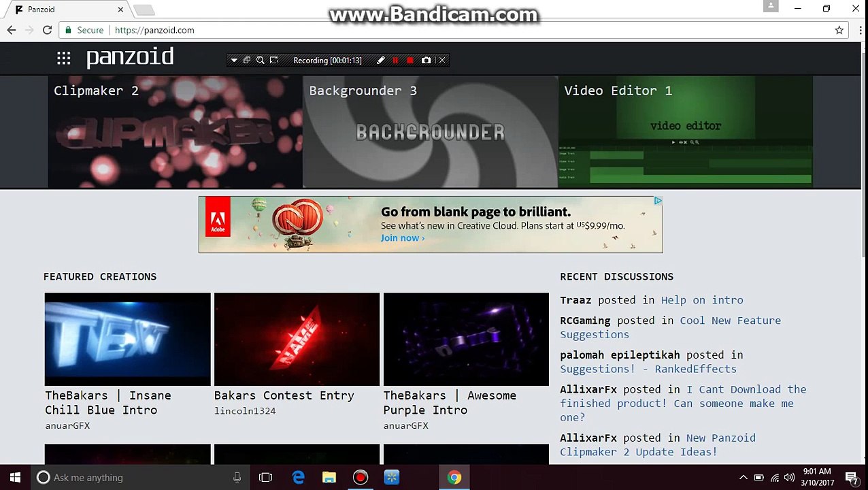Click Bakars Contest Entry title
This screenshot has height=490, width=868.
click(284, 395)
